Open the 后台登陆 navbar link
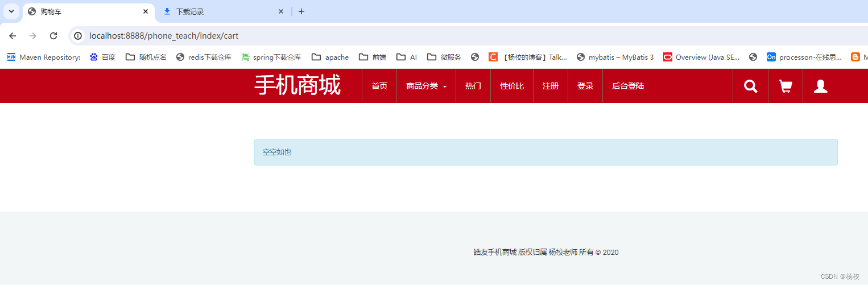 [628, 86]
